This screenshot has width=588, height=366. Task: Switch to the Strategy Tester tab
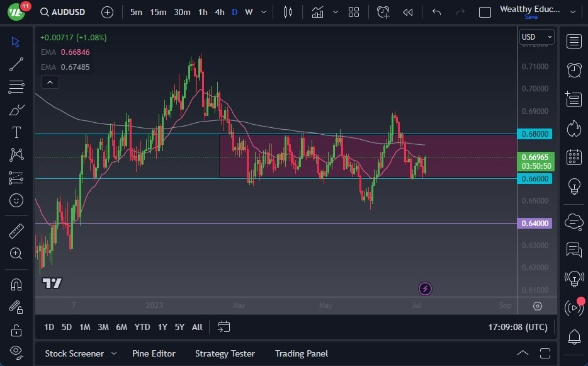coord(225,353)
